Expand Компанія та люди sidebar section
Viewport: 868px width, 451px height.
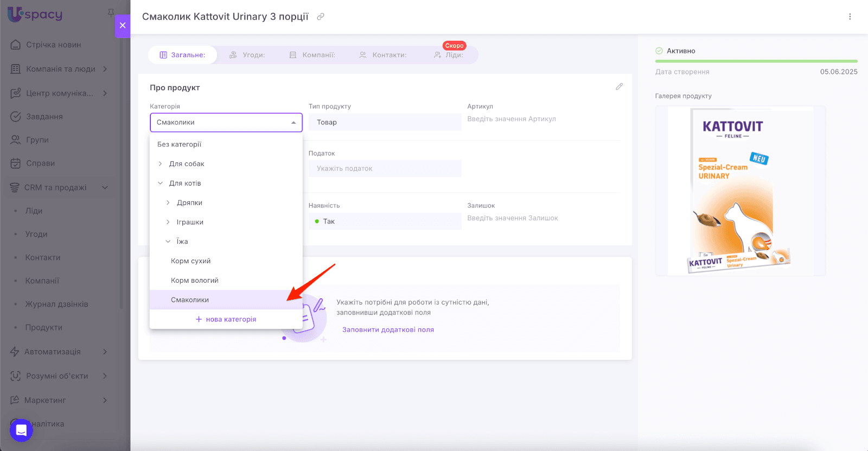coord(105,69)
